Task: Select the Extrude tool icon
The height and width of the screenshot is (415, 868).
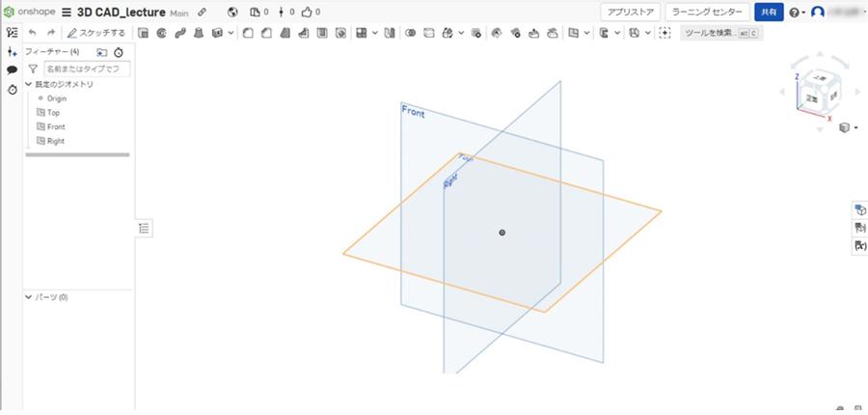Action: pyautogui.click(x=144, y=33)
